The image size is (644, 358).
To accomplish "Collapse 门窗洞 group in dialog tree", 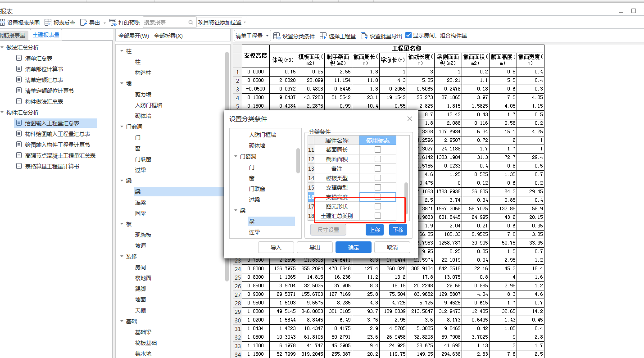I will click(x=236, y=156).
